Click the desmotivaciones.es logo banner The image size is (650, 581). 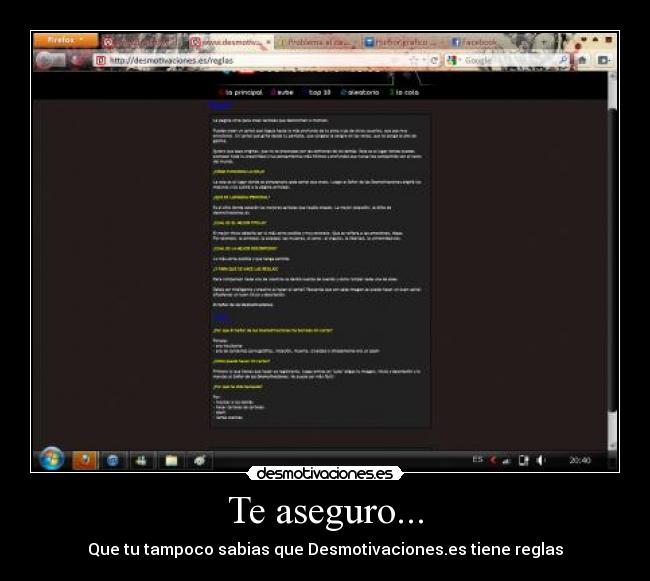[325, 473]
